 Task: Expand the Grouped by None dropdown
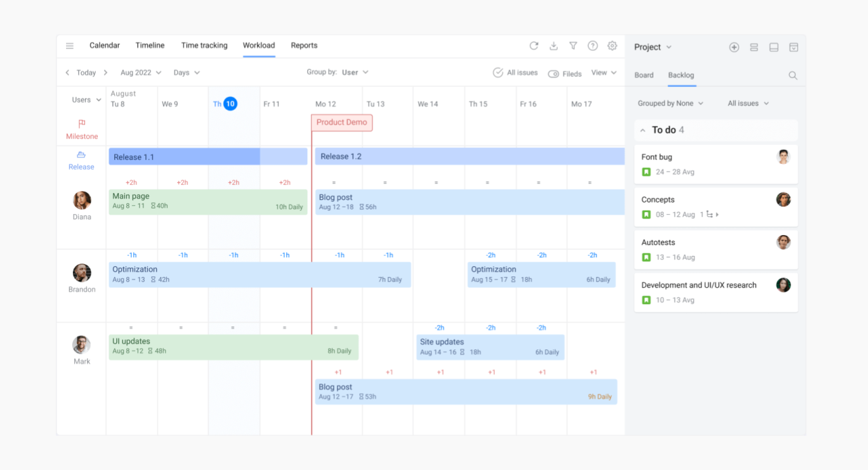pos(670,104)
